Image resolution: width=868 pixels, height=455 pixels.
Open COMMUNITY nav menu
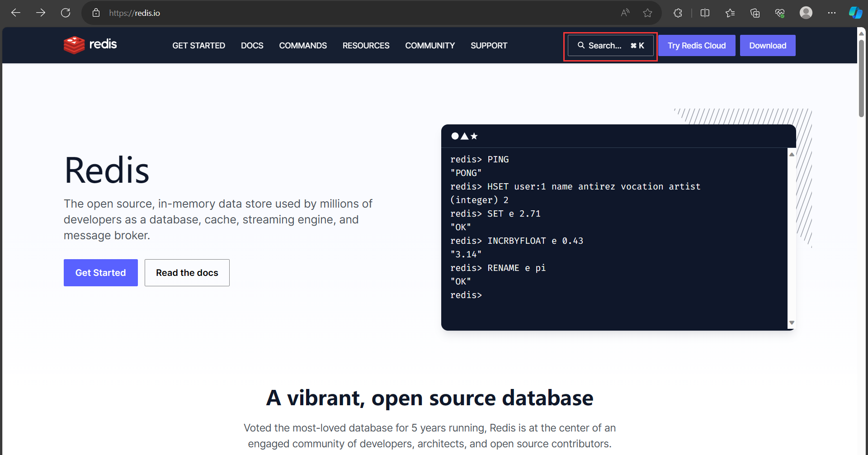[x=430, y=46]
